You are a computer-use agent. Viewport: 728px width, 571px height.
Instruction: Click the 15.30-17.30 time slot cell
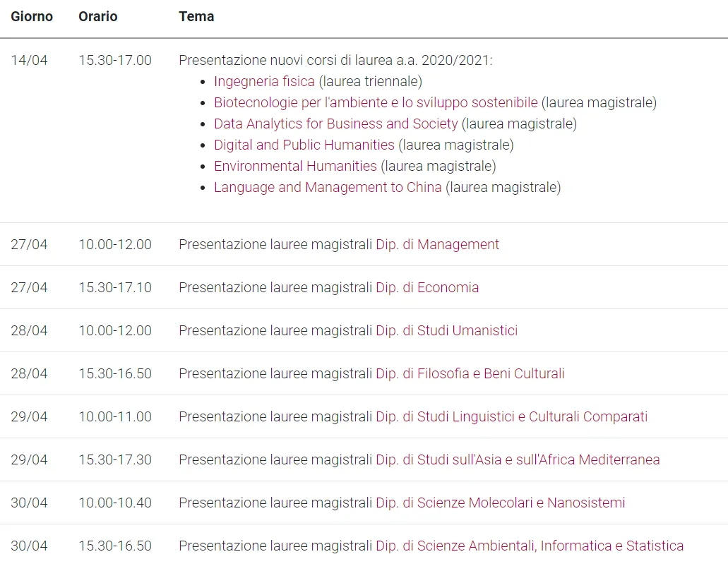pos(115,459)
